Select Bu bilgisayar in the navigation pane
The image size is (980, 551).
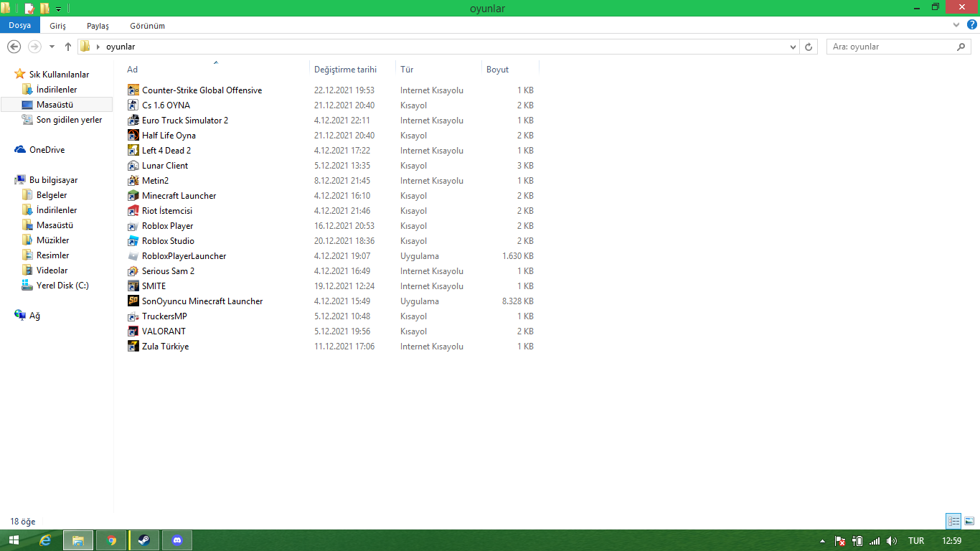point(53,180)
